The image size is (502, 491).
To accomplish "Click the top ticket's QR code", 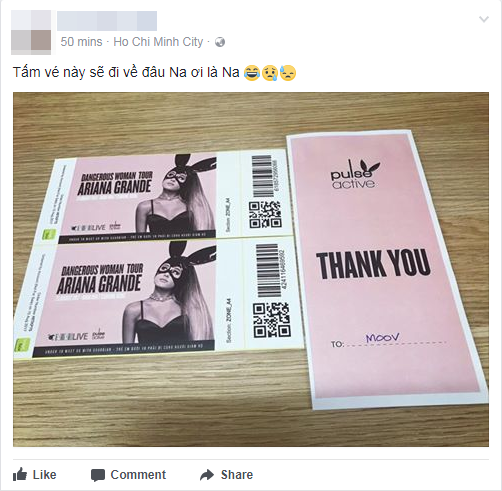I will point(265,215).
